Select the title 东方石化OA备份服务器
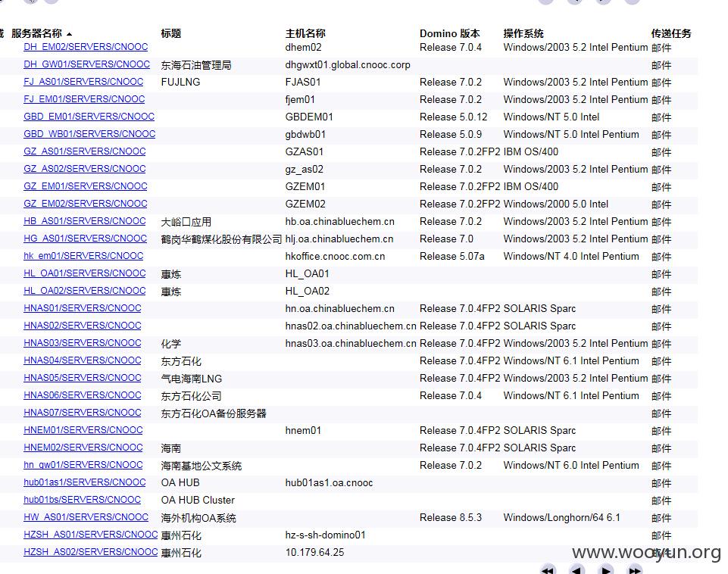 pyautogui.click(x=214, y=413)
